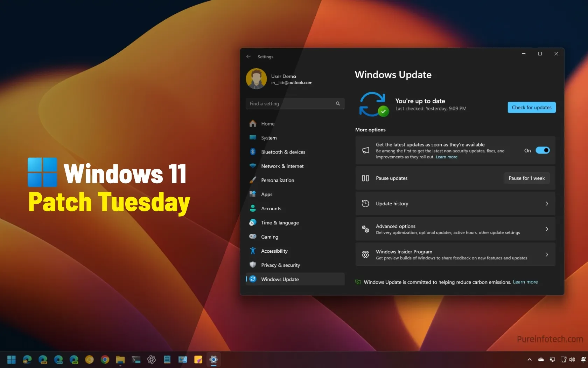This screenshot has width=588, height=368.
Task: Go to Privacy & security
Action: pyautogui.click(x=295, y=265)
